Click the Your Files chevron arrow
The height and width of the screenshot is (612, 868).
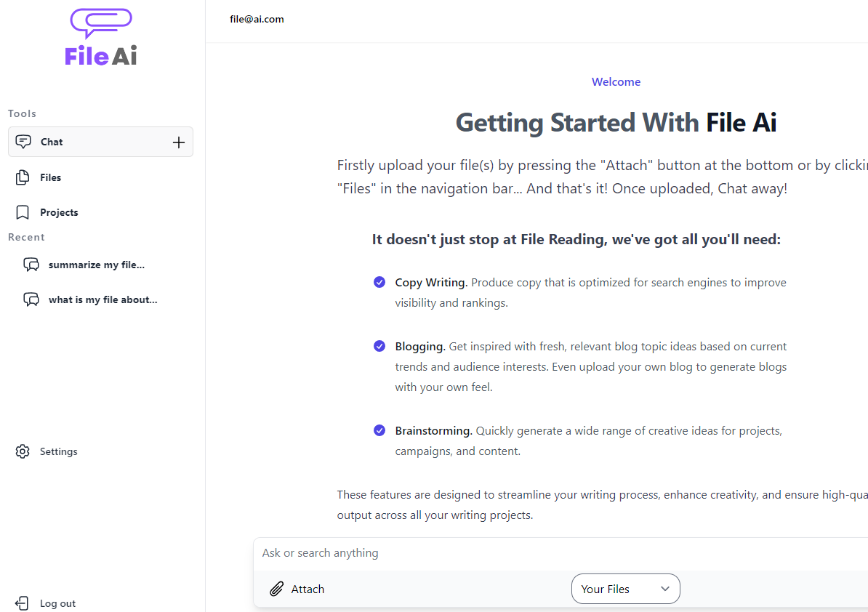pos(664,589)
